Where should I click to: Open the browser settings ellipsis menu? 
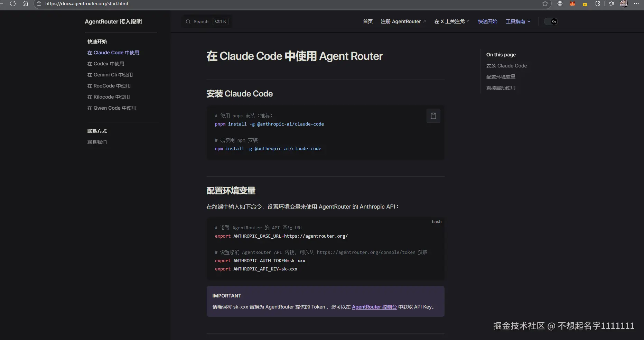636,3
